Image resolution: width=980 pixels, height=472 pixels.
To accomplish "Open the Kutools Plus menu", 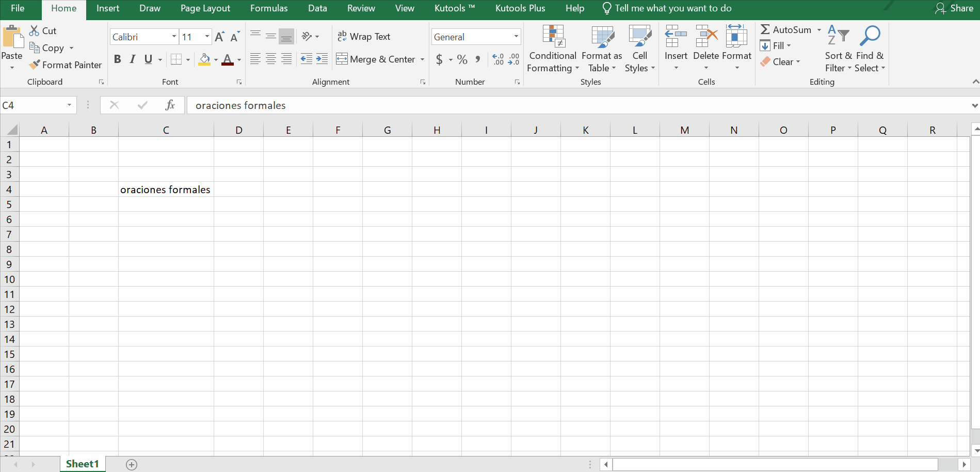I will pyautogui.click(x=520, y=8).
